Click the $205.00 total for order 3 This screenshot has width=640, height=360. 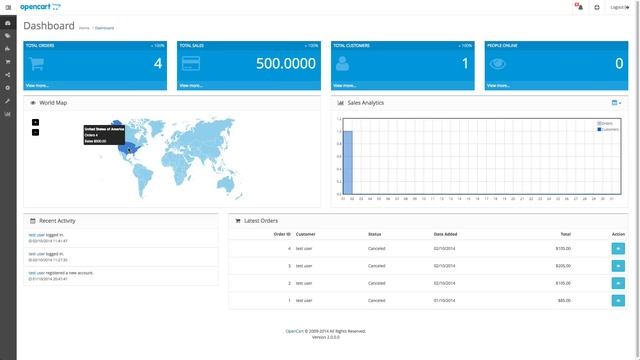[563, 266]
